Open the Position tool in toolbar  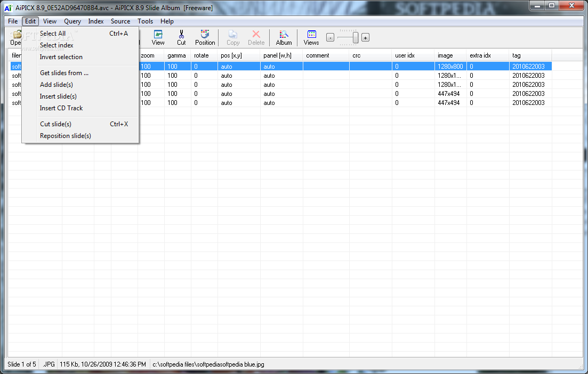click(205, 37)
